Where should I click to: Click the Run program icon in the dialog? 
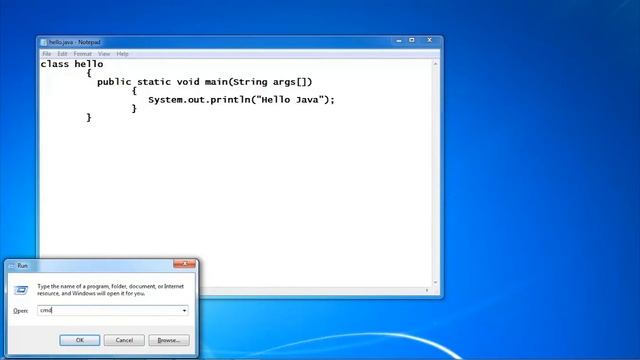[21, 290]
